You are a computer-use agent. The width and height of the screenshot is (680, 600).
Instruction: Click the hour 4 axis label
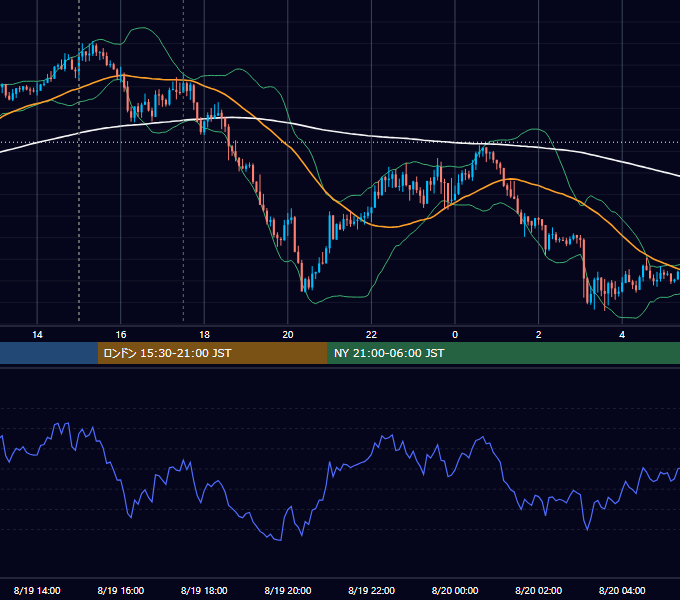pyautogui.click(x=622, y=334)
